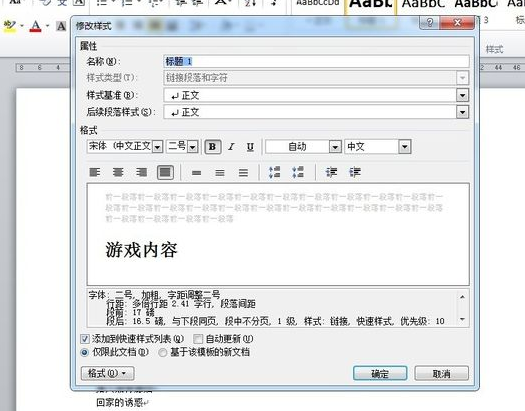The height and width of the screenshot is (411, 525).
Task: Click the red font color icon in ribbon
Action: tap(35, 26)
